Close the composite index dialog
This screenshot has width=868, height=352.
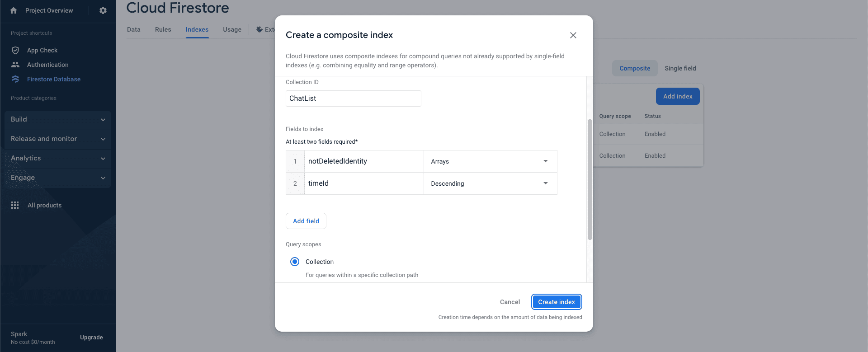pyautogui.click(x=573, y=35)
